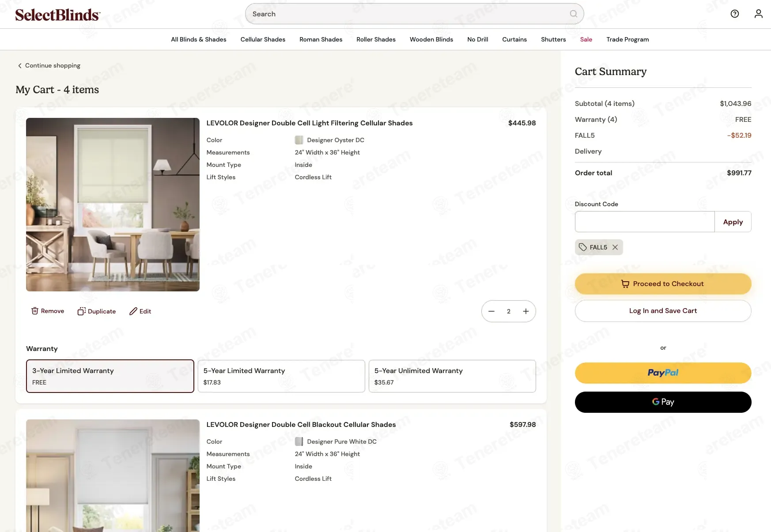Click Proceed to Checkout button
771x532 pixels.
click(663, 284)
